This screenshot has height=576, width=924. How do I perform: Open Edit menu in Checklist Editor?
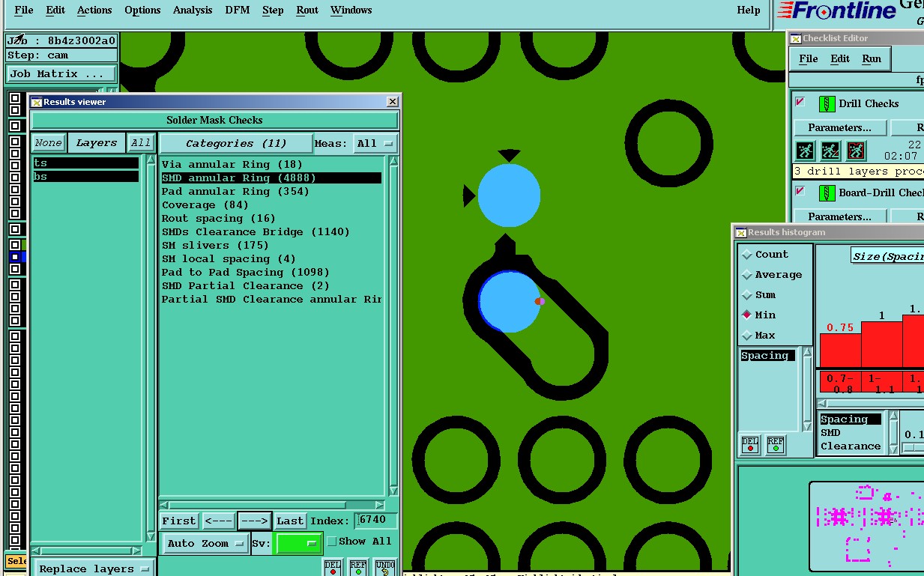tap(840, 58)
